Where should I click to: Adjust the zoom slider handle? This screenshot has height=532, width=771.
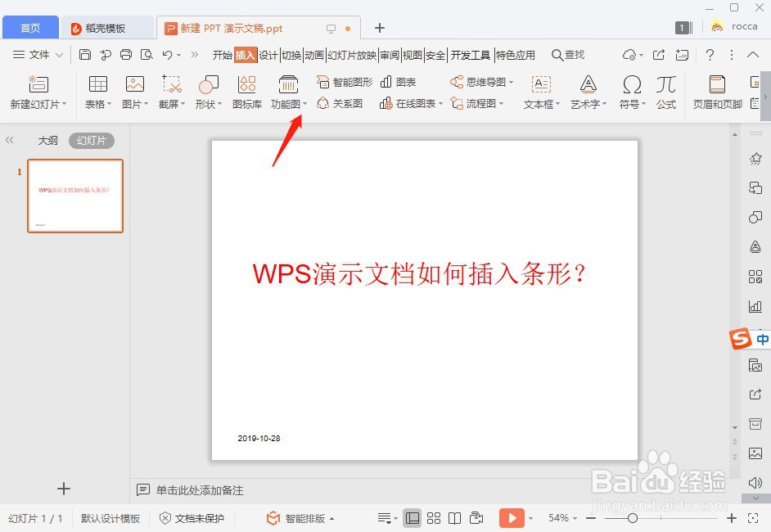pyautogui.click(x=633, y=518)
